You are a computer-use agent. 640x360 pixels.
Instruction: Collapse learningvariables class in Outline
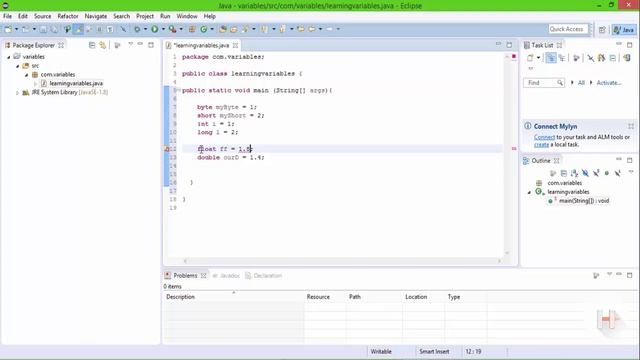click(x=529, y=192)
